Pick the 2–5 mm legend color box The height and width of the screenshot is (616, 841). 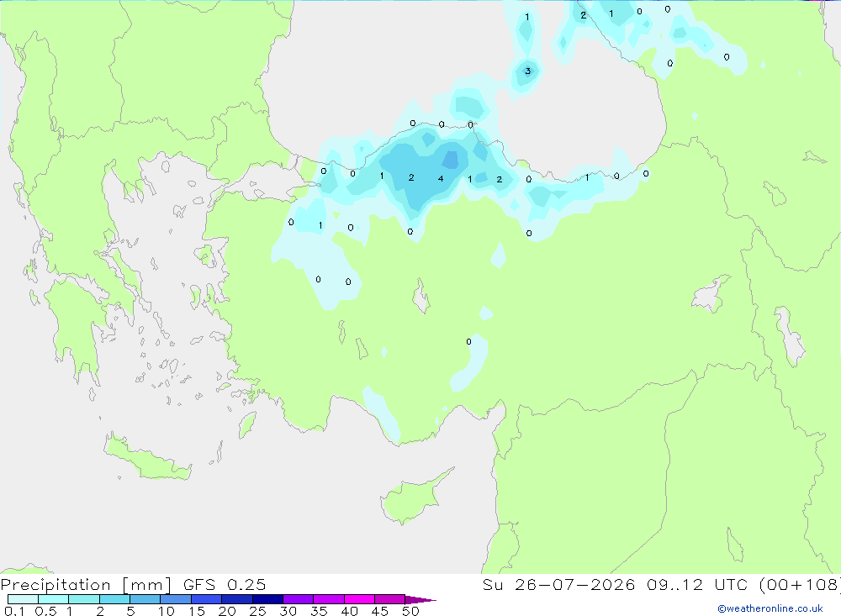click(x=114, y=599)
